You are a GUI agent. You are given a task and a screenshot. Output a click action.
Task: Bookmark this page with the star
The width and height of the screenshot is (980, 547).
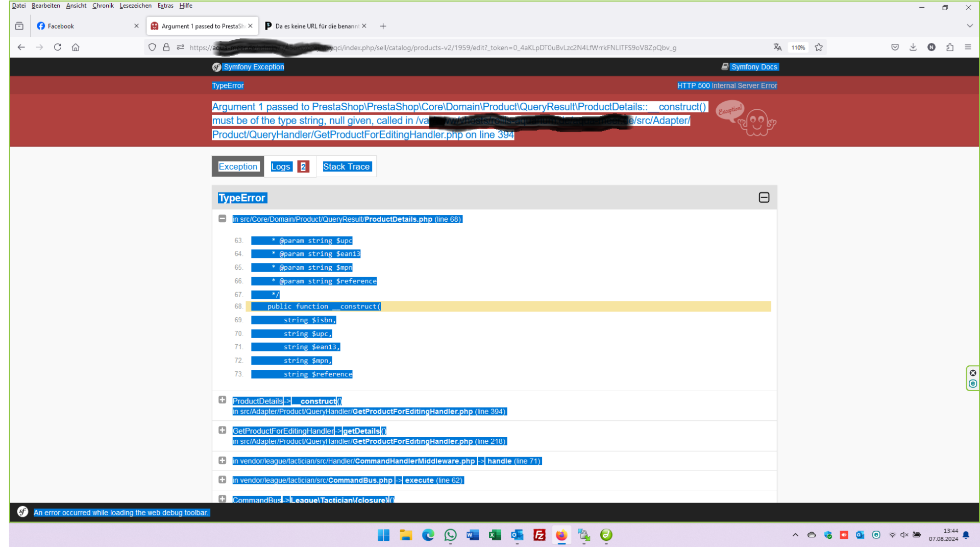click(819, 47)
